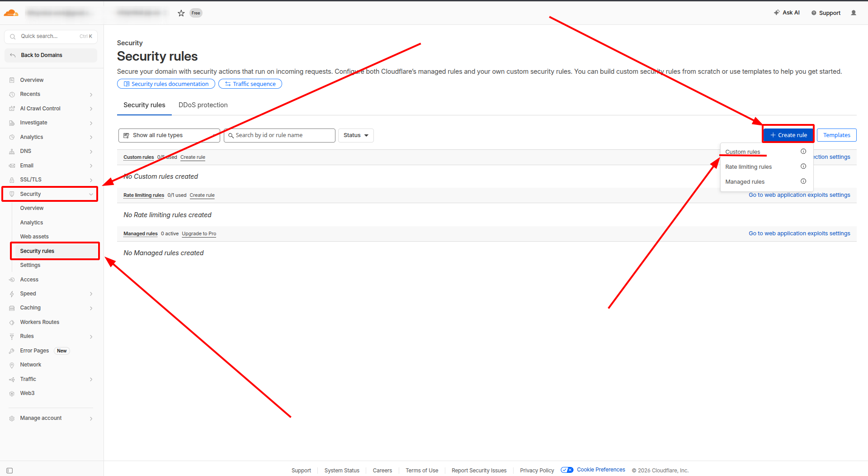Screen dimensions: 868x476
Task: Go Back to Domains
Action: point(51,55)
